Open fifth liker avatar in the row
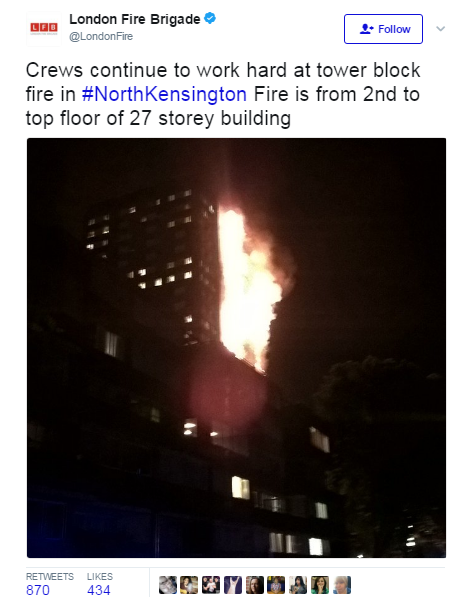467x597 pixels. click(255, 585)
